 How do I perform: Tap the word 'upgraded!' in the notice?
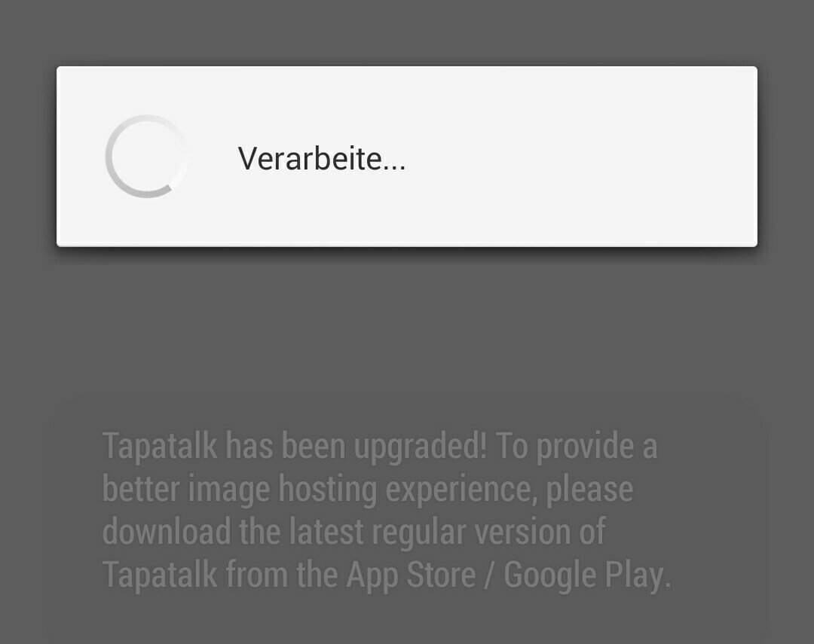click(x=421, y=447)
